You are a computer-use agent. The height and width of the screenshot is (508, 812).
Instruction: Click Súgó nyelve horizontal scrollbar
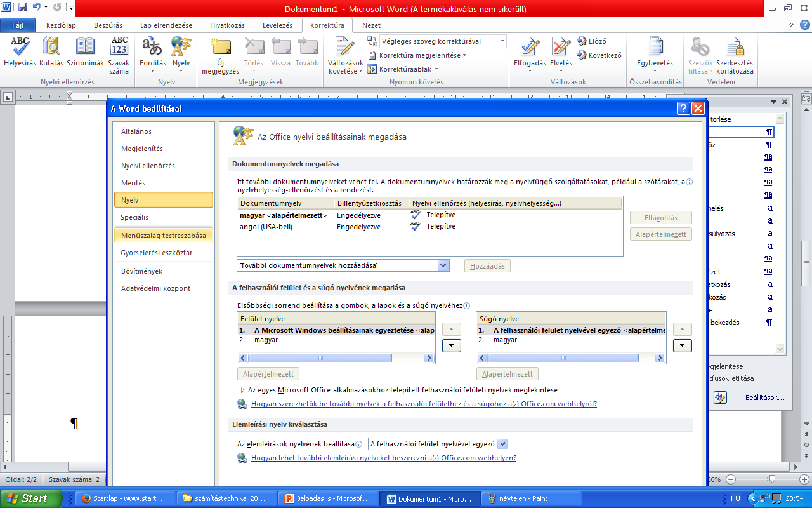571,358
